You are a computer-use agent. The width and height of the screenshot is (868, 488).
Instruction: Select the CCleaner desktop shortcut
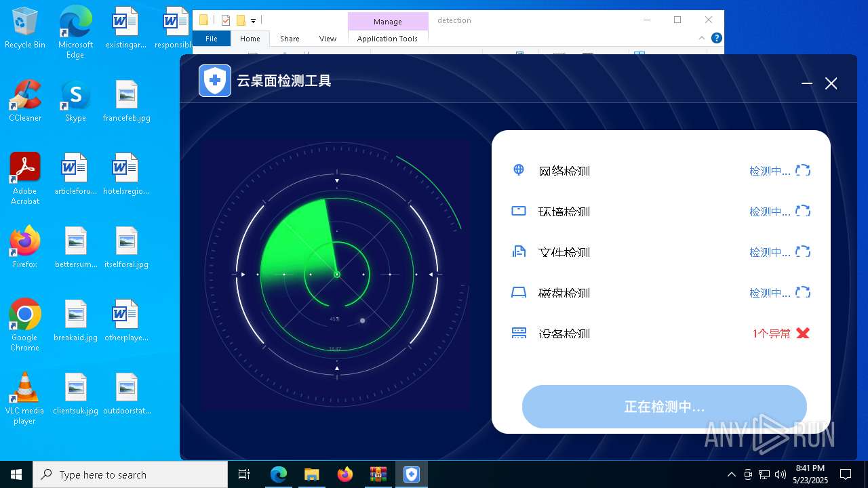[25, 102]
